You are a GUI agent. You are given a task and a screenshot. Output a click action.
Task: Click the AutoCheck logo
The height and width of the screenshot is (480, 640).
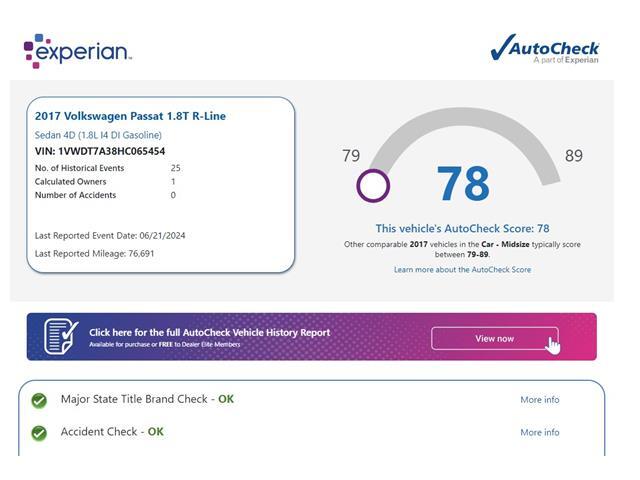(544, 49)
